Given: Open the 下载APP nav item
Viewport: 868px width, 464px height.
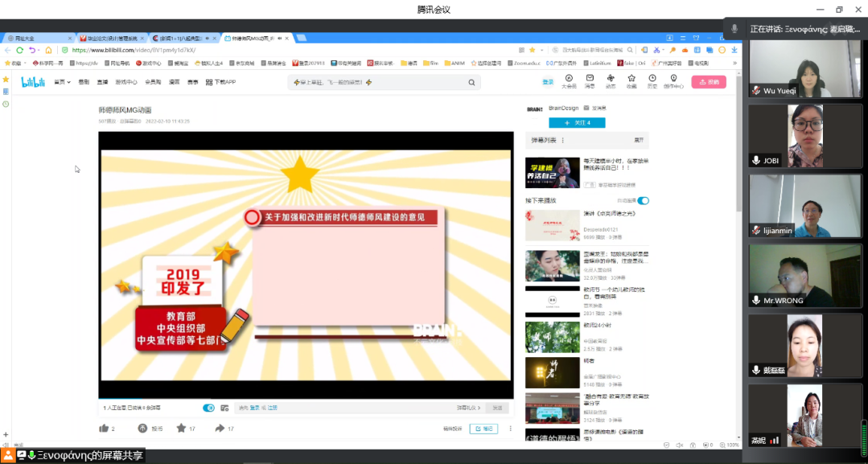Looking at the screenshot, I should tap(221, 82).
